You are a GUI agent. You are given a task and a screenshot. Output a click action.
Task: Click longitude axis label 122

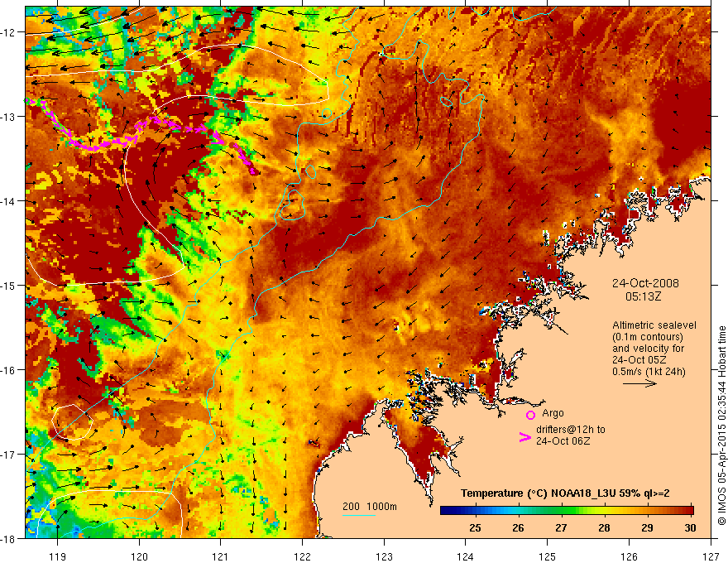(302, 556)
